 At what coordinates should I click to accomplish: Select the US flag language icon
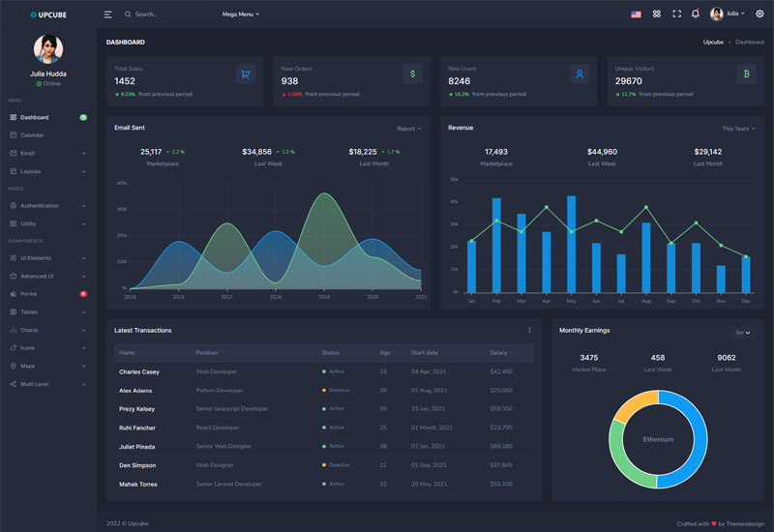click(636, 15)
